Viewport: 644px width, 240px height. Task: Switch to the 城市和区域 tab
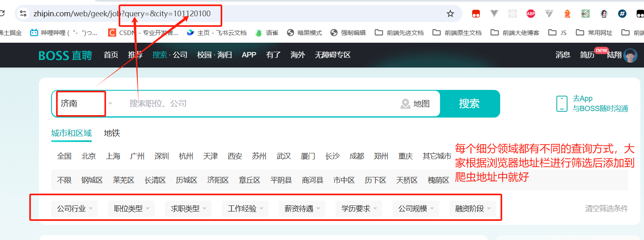pyautogui.click(x=72, y=133)
